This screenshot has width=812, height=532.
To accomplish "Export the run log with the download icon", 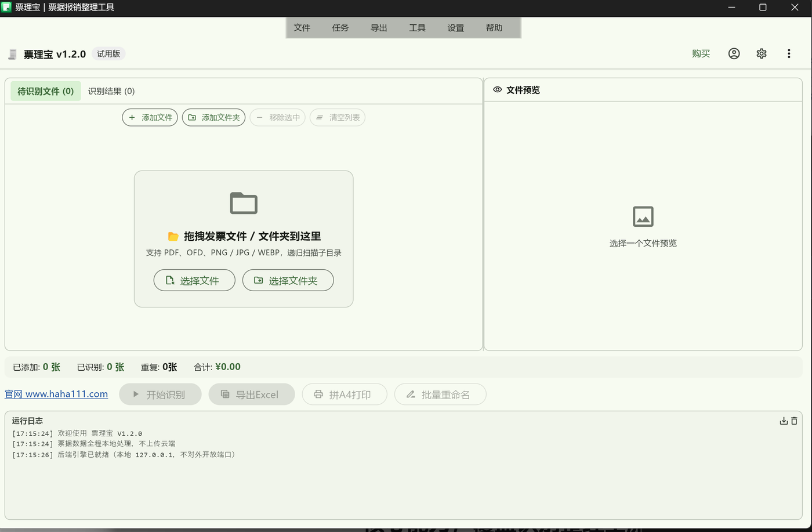I will [784, 421].
